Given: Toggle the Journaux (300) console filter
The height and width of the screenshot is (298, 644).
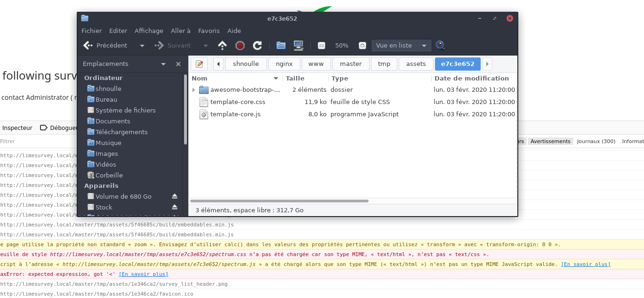Looking at the screenshot, I should (596, 141).
